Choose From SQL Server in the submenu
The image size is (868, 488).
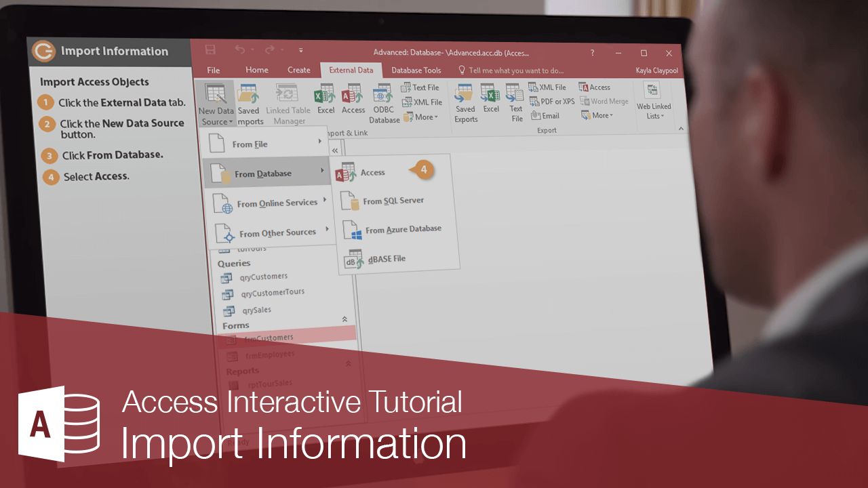[393, 200]
